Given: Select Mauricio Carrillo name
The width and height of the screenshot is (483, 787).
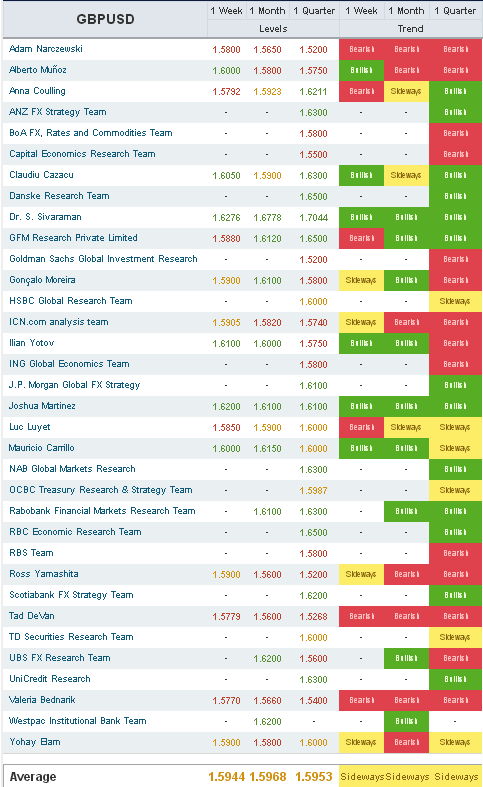Looking at the screenshot, I should tap(42, 448).
